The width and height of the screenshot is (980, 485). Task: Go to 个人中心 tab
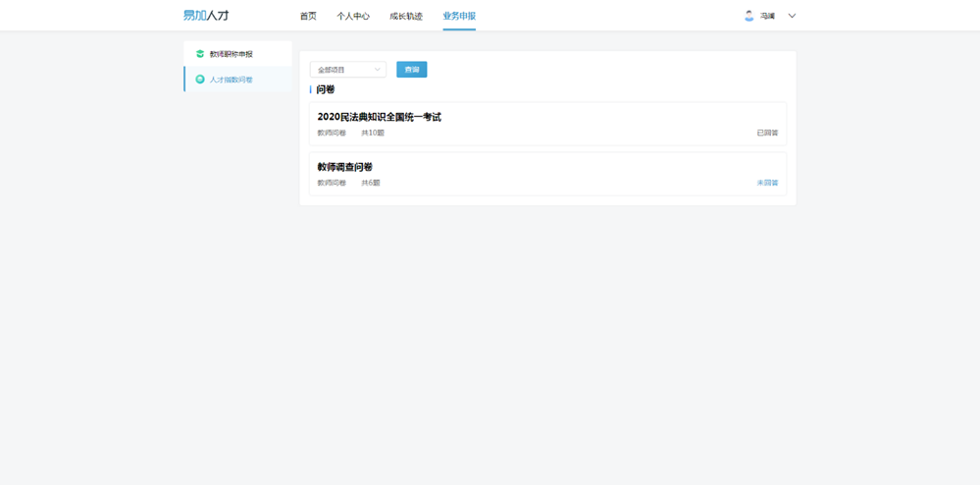pos(353,17)
